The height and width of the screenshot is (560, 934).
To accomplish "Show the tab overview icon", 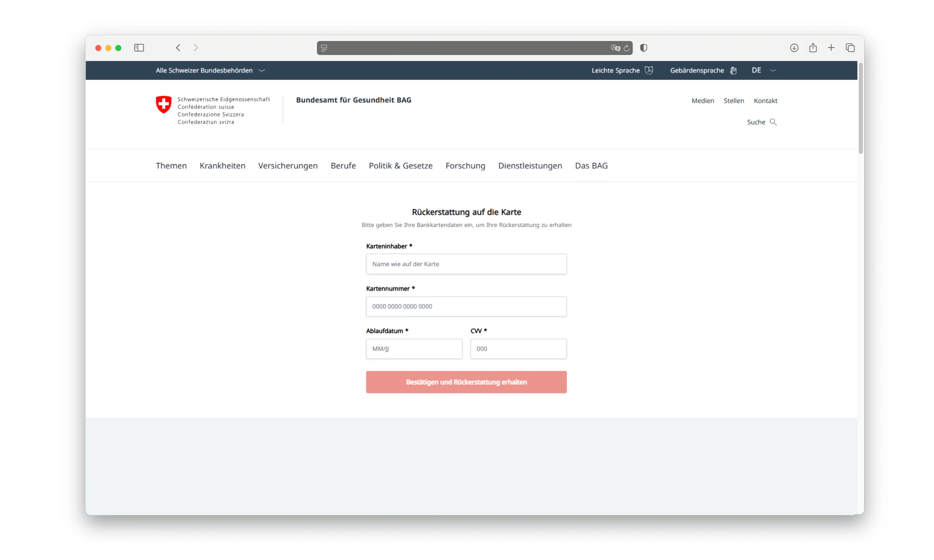I will (850, 48).
